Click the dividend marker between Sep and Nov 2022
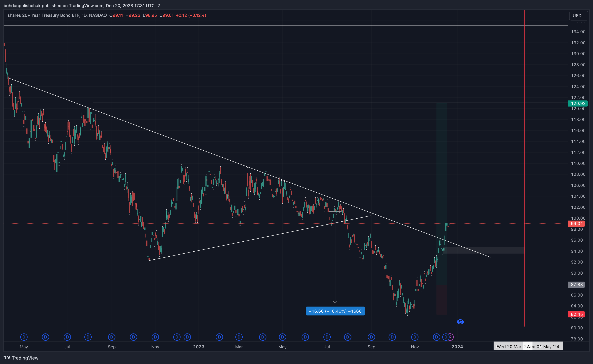593x364 pixels. pyautogui.click(x=133, y=337)
